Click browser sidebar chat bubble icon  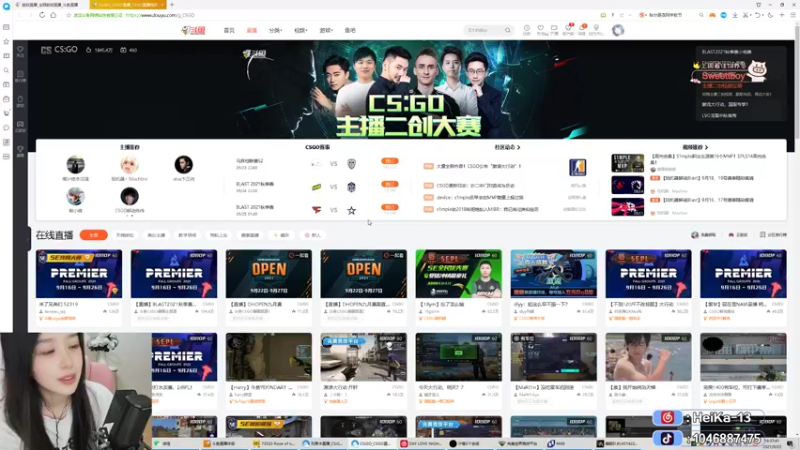[x=6, y=128]
